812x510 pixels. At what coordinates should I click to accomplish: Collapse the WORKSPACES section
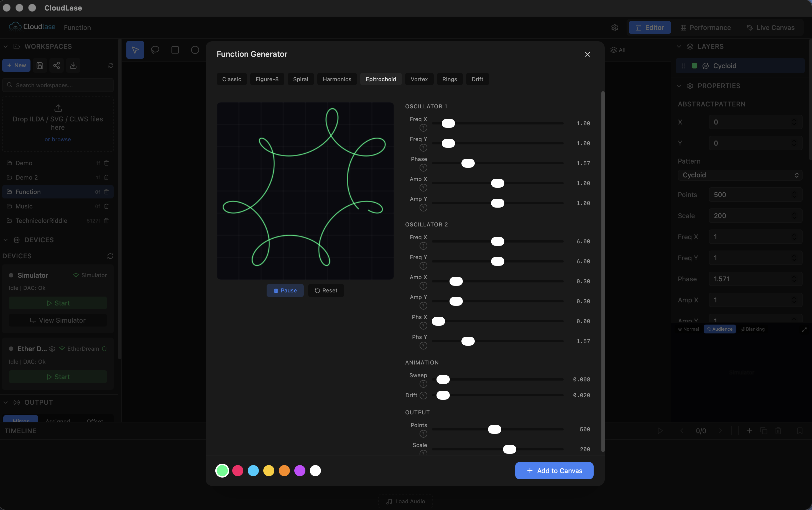pos(5,46)
